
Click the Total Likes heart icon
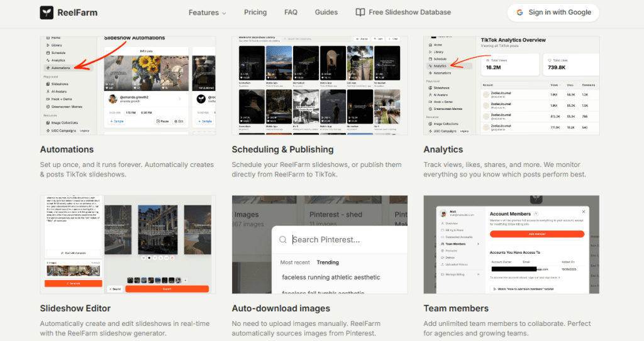coord(549,60)
